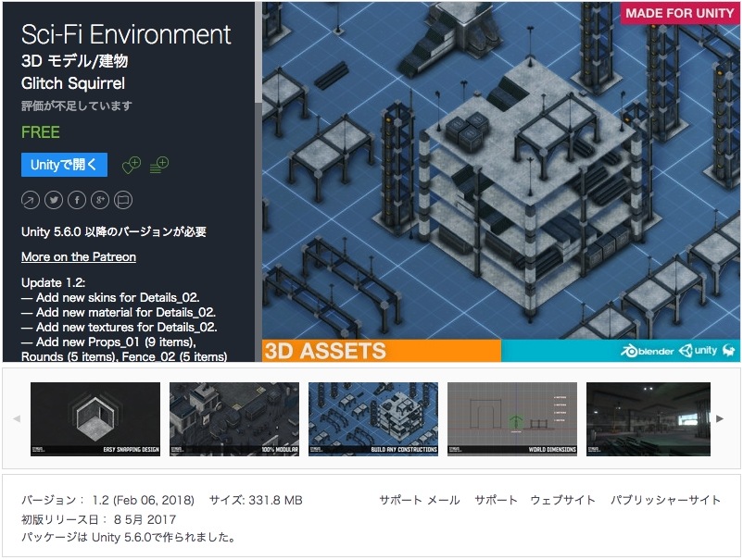Click the FREE price label
Screen dimensions: 743x560
40,132
